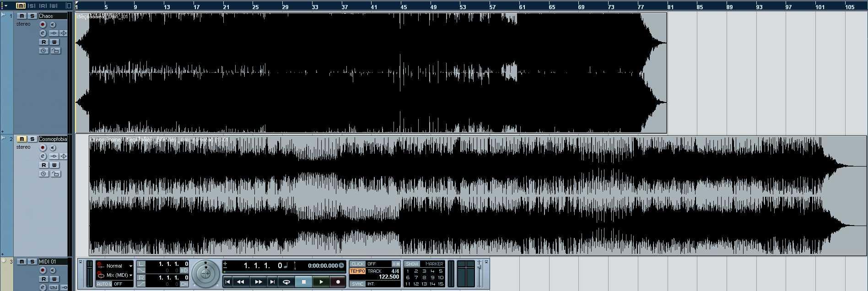Toggle the Cycle loop button in transport

(x=286, y=282)
